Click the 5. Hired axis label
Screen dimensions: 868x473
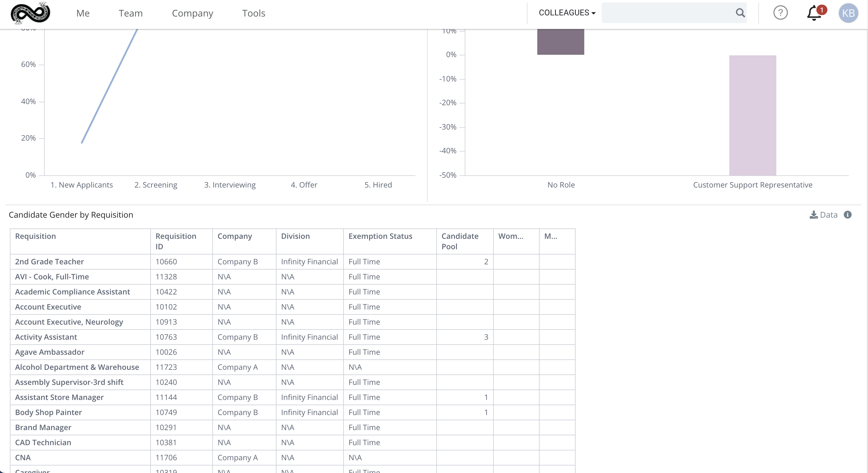click(x=378, y=185)
